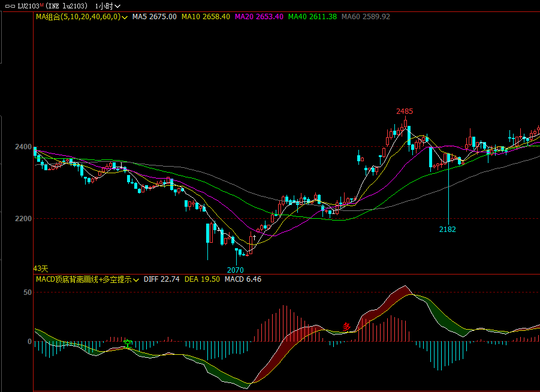Image resolution: width=540 pixels, height=392 pixels.
Task: Click the DIFF 22.74 readout
Action: point(162,279)
